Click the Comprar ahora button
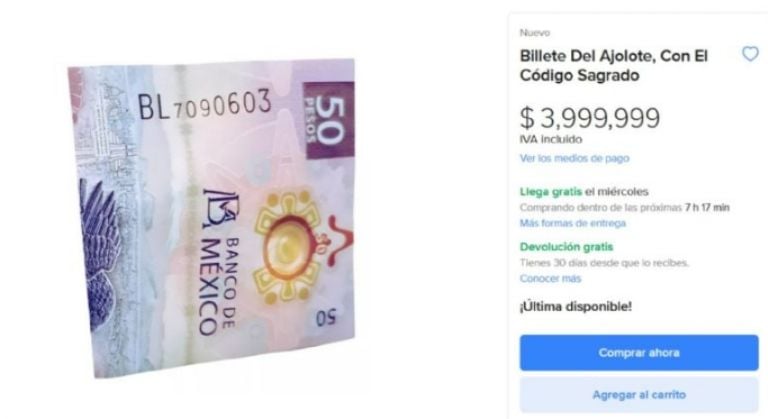768x419 pixels. tap(639, 353)
